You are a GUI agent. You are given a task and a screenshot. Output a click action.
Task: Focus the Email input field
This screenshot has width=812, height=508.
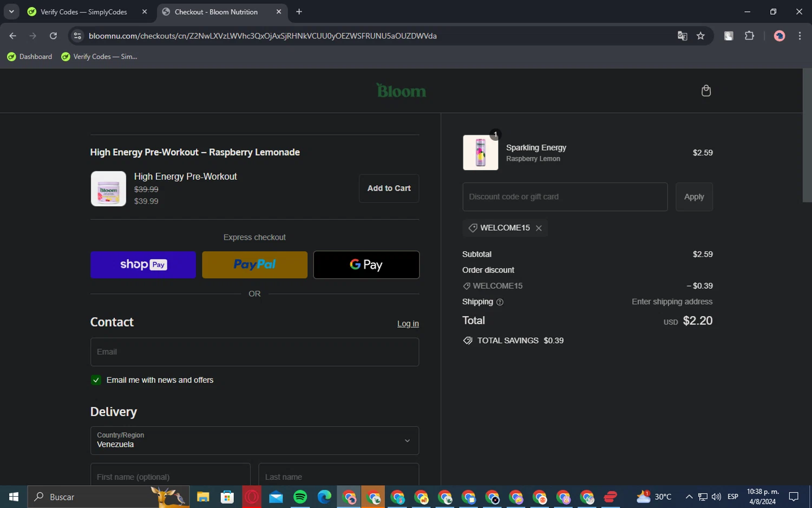tap(254, 352)
